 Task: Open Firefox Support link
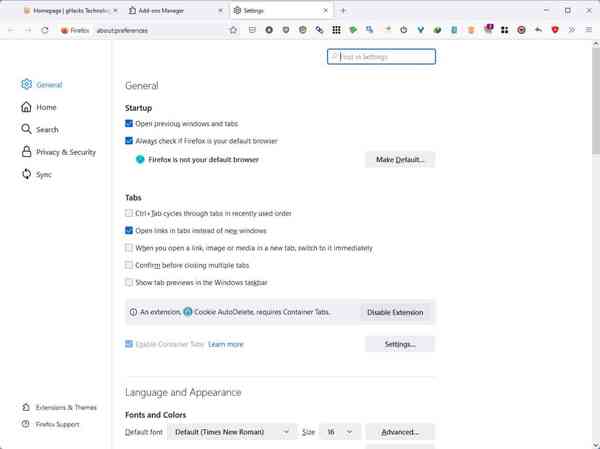coord(51,424)
